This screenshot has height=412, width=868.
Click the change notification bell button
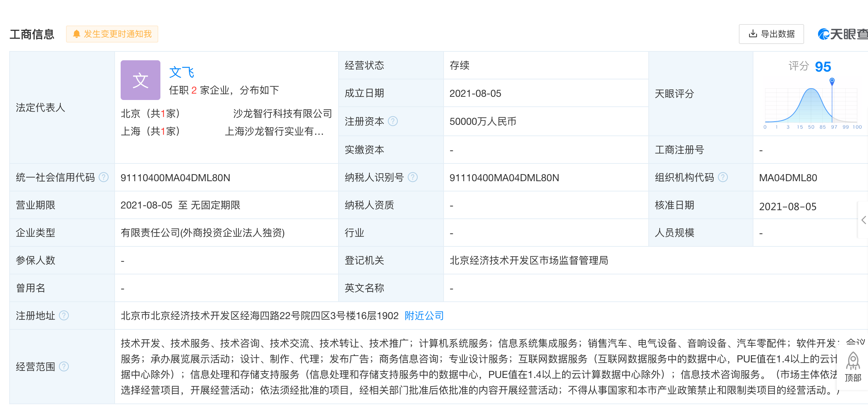point(112,34)
